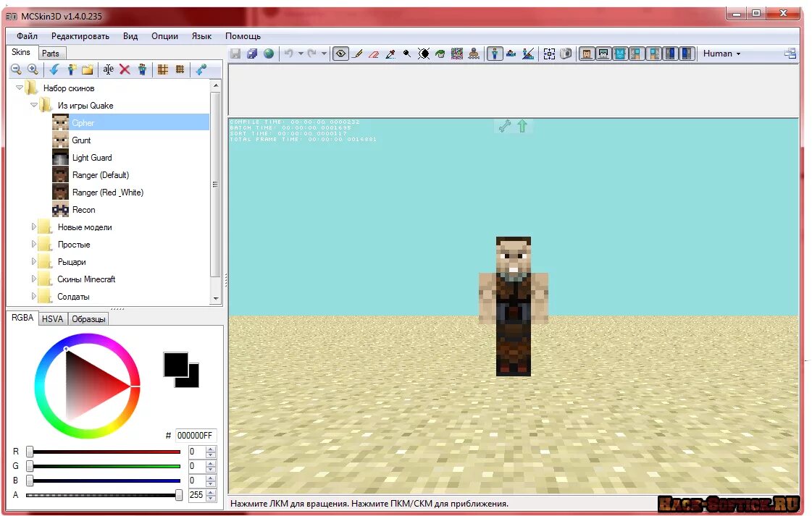This screenshot has width=812, height=516.
Task: Switch to 3D perspective view mode
Action: [495, 54]
